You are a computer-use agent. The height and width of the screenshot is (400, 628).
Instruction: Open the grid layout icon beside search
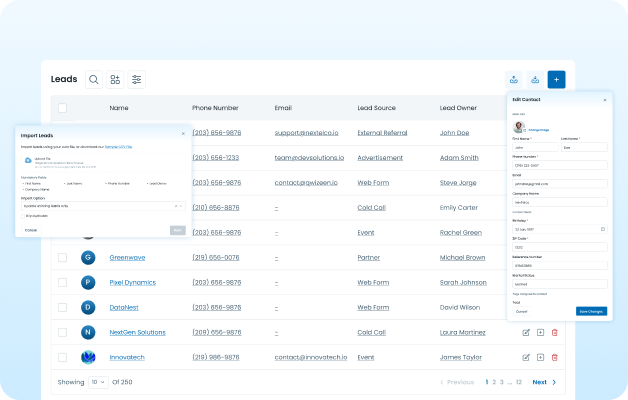tap(115, 79)
